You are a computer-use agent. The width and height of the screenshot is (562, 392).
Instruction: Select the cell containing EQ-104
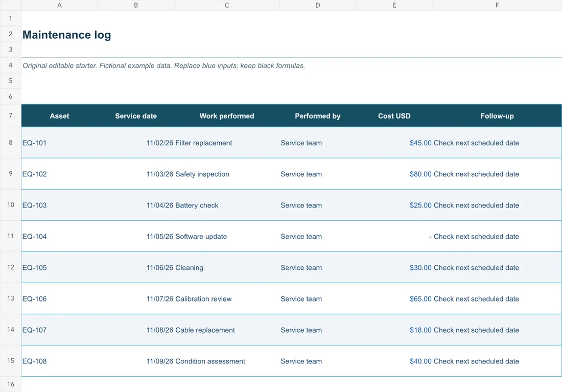click(x=59, y=236)
